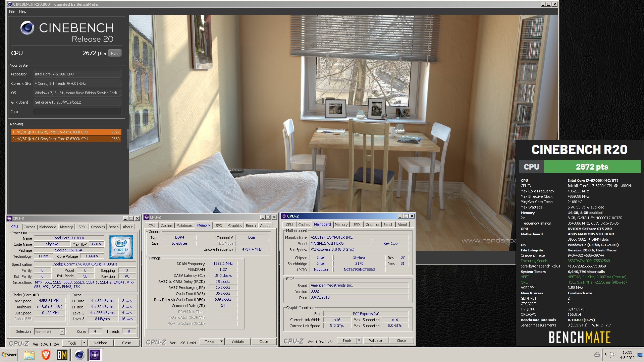Image resolution: width=644 pixels, height=362 pixels.
Task: Select ranking entry with 2660 score
Action: pyautogui.click(x=66, y=139)
